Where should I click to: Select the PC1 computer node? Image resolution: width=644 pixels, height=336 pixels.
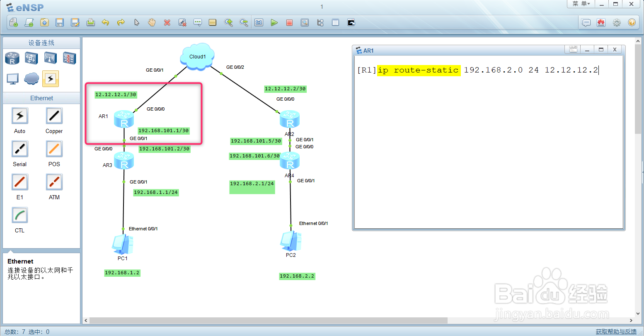(122, 244)
